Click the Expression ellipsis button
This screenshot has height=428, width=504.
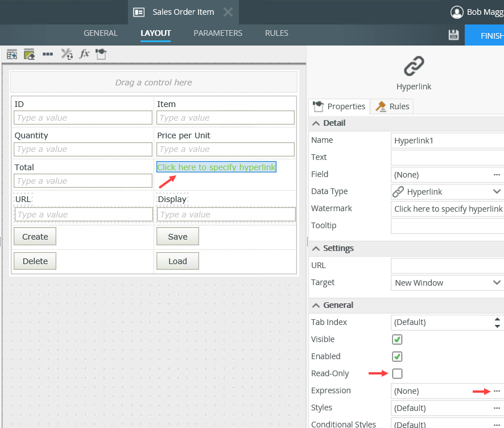tap(497, 391)
